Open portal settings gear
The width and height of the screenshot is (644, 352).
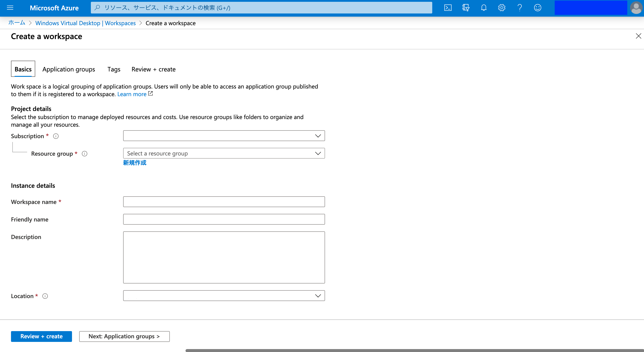click(x=502, y=8)
